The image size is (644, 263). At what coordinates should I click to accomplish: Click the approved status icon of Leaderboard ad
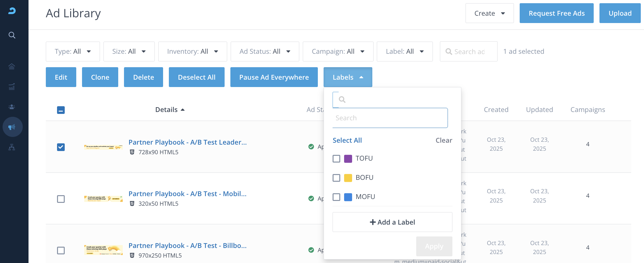311,147
